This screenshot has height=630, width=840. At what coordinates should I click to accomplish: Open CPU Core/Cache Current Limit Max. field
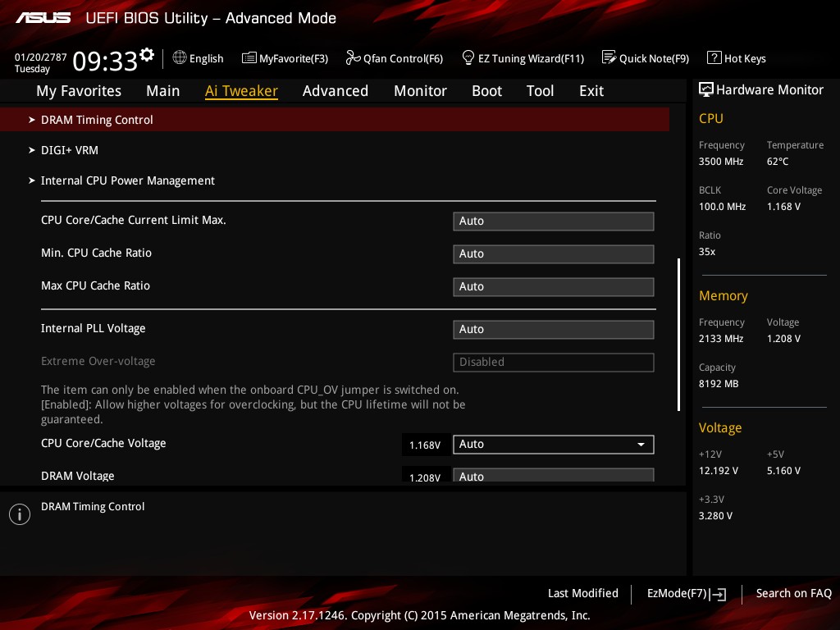click(x=554, y=221)
